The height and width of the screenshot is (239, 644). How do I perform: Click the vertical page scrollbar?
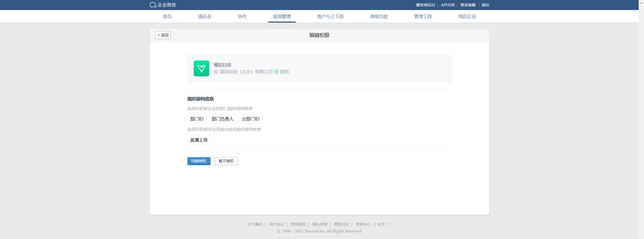641,119
